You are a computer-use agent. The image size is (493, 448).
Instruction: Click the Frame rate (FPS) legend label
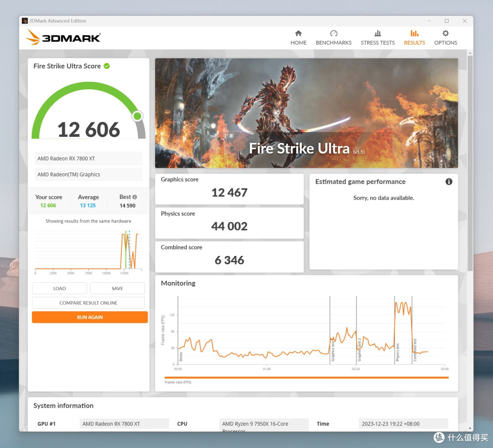point(178,382)
